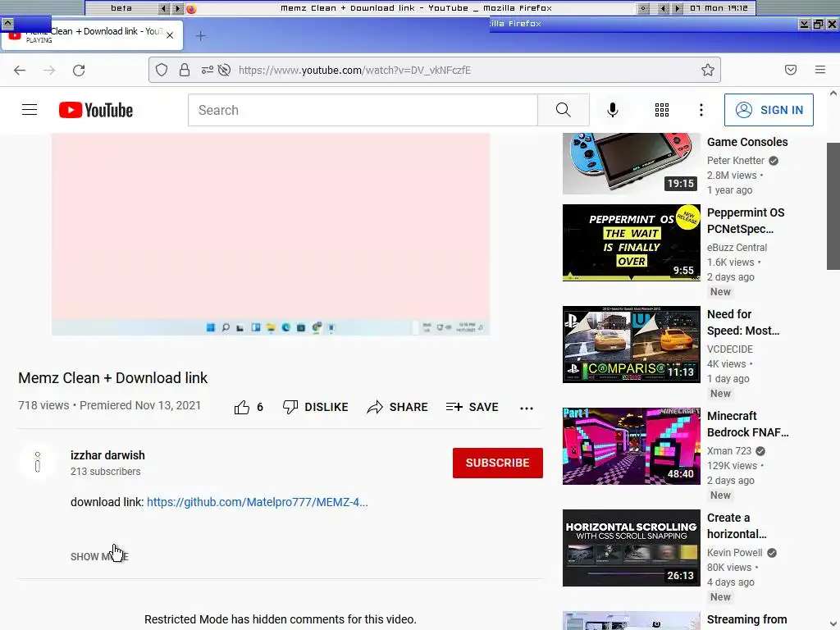Screen dimensions: 840x630
Task: Switch to previous workspace left of beta label
Action: click(164, 8)
